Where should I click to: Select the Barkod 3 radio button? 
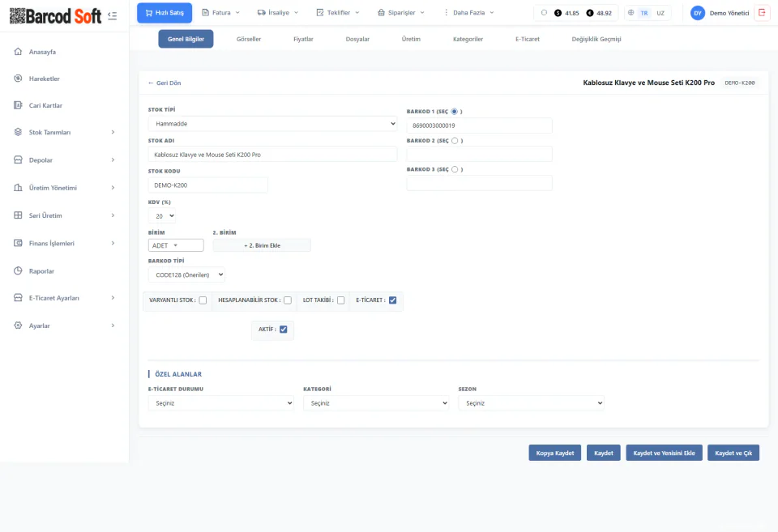coord(455,169)
